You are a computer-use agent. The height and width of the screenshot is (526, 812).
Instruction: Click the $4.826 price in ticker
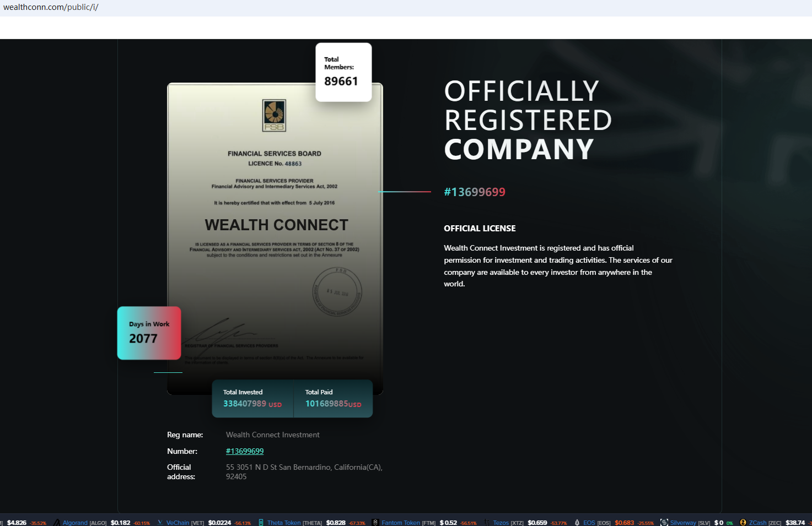[17, 523]
